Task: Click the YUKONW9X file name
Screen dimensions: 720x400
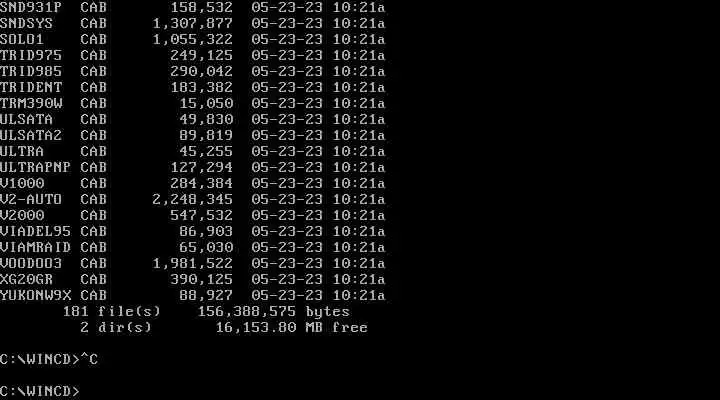Action: click(35, 296)
